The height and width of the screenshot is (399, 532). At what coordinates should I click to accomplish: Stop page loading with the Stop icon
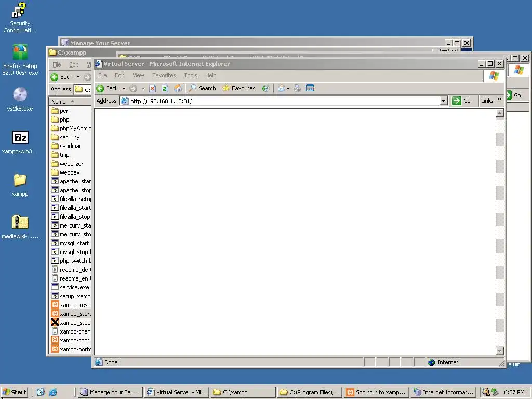click(x=152, y=88)
